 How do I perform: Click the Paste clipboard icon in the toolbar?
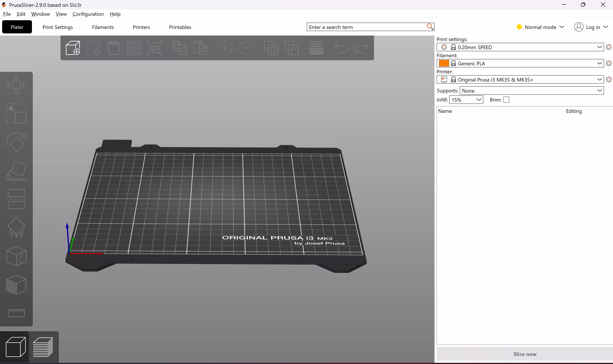[x=200, y=48]
